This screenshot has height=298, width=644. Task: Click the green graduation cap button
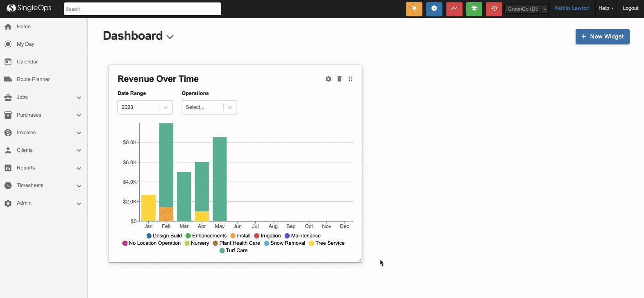(x=474, y=9)
